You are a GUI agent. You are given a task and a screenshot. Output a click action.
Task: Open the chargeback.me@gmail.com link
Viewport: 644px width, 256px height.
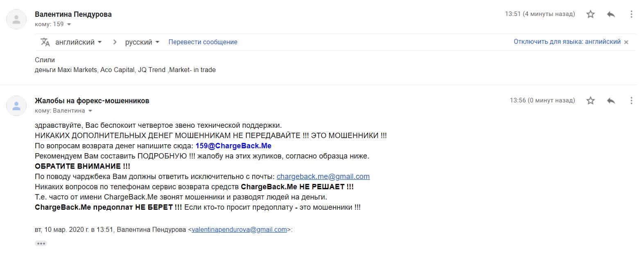[323, 177]
